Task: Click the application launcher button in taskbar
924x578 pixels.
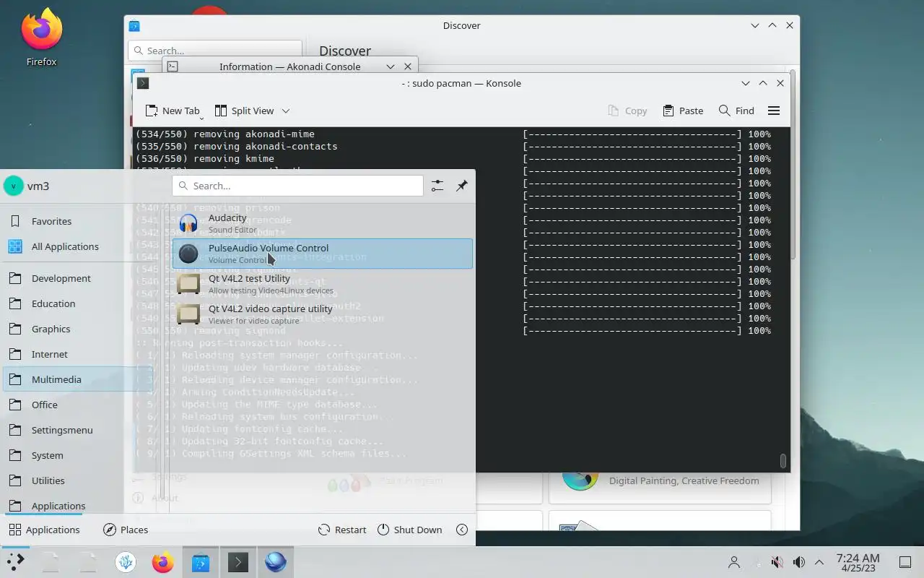Action: click(15, 562)
